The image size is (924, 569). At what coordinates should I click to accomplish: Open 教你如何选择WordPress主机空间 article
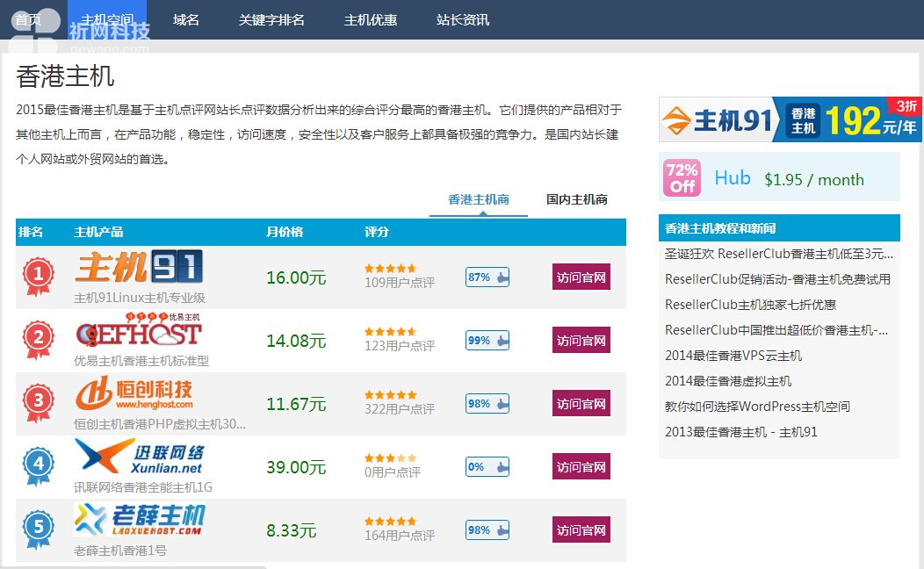(758, 406)
